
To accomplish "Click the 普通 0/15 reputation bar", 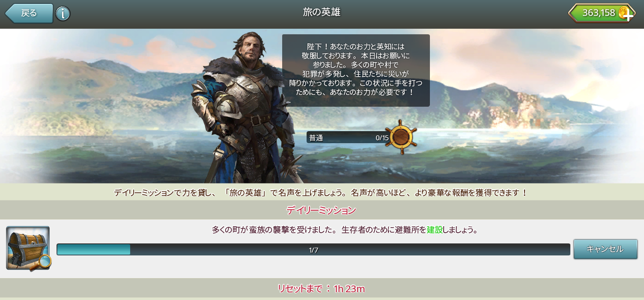I will pos(349,138).
